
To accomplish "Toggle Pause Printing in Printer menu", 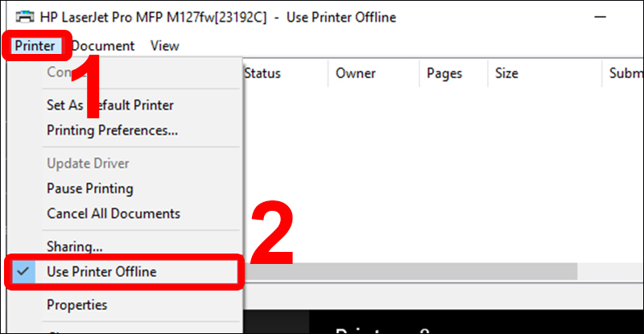I will 90,188.
